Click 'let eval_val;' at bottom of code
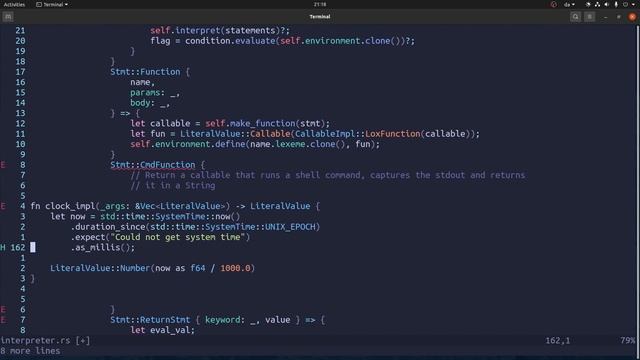This screenshot has height=360, width=640. [x=162, y=330]
